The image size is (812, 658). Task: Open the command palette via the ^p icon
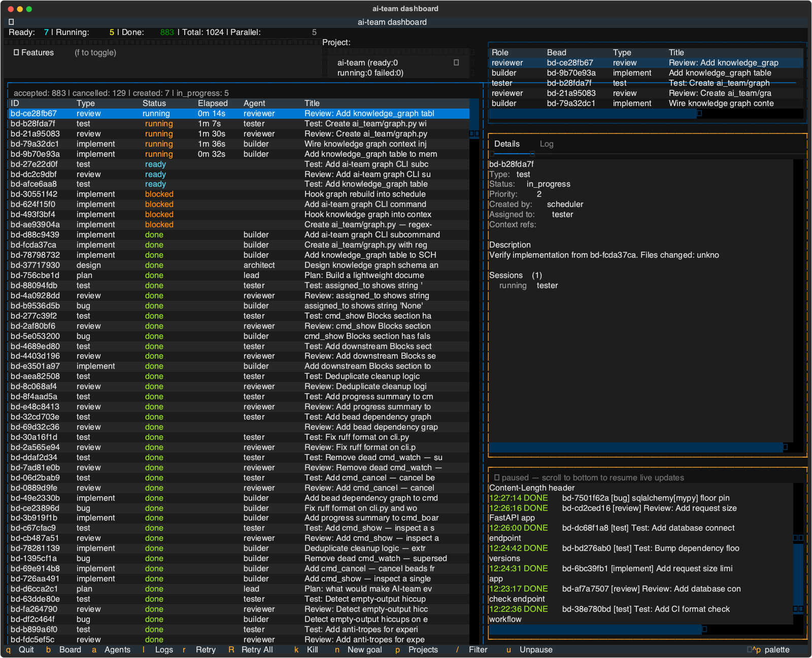pyautogui.click(x=751, y=649)
